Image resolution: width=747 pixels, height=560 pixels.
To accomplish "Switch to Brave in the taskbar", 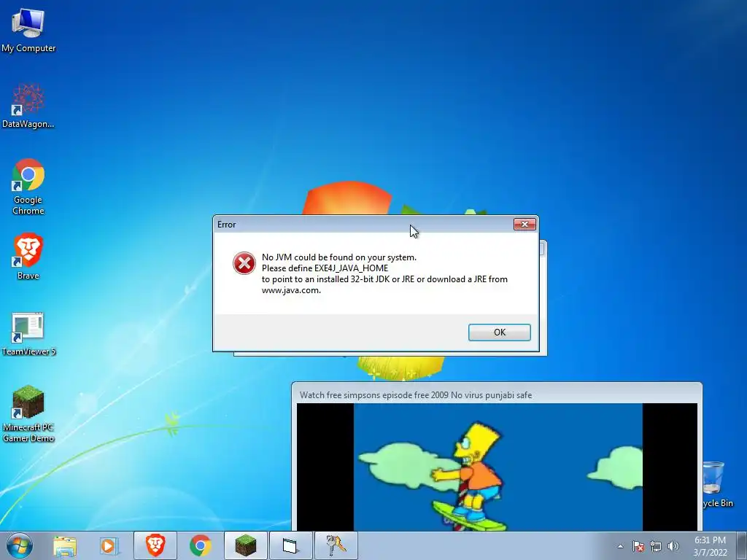I will (155, 545).
